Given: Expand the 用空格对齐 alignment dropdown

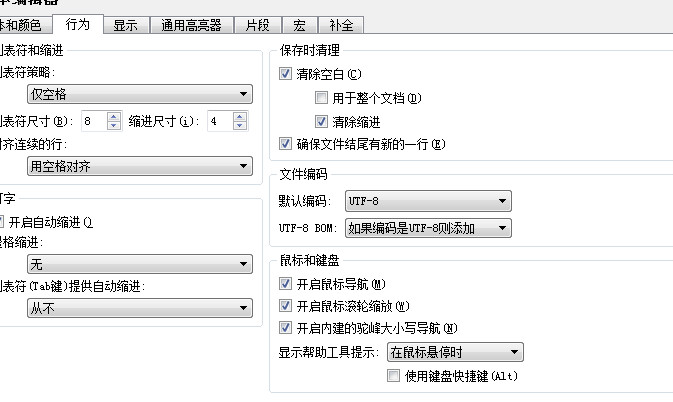Looking at the screenshot, I should (138, 166).
